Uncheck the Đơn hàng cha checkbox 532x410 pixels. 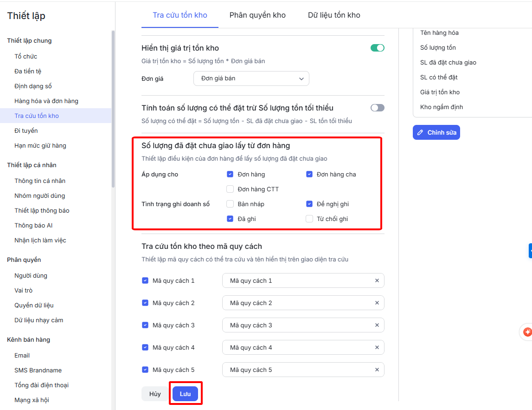tap(309, 174)
